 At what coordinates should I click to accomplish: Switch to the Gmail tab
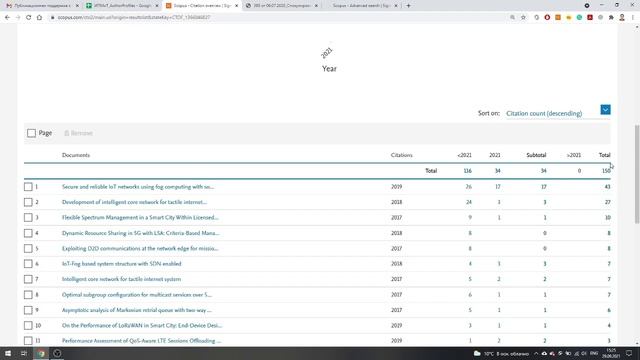pos(41,6)
